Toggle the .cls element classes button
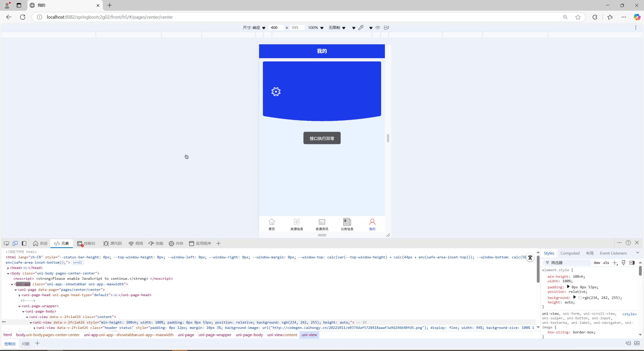The height and width of the screenshot is (351, 644). (x=605, y=262)
